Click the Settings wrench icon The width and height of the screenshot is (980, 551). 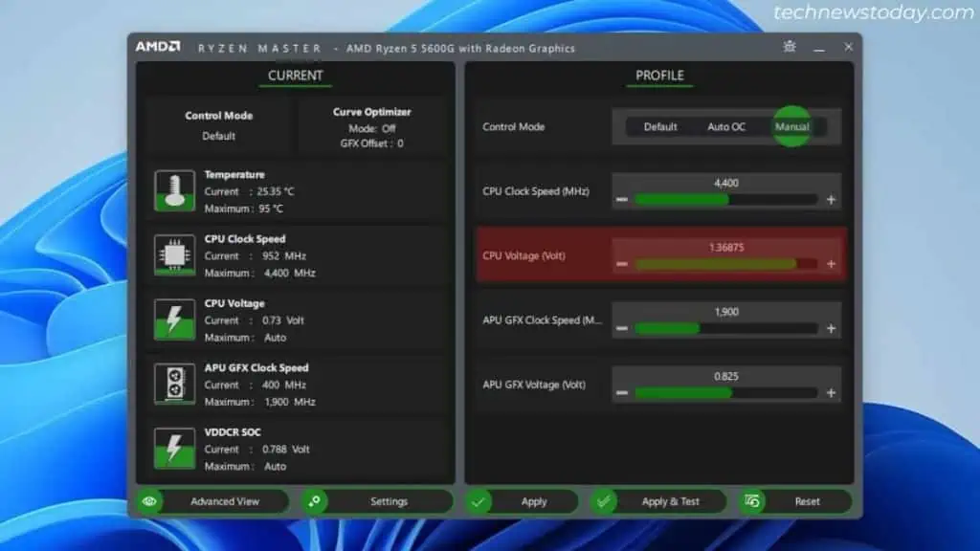tap(315, 500)
